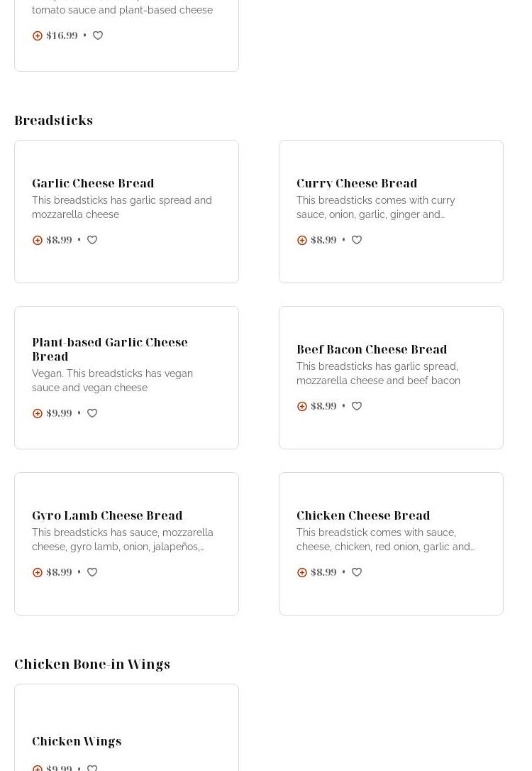Click heart icon for Gyro Lamb Cheese Bread
Screen dimensions: 532x771
pos(92,572)
